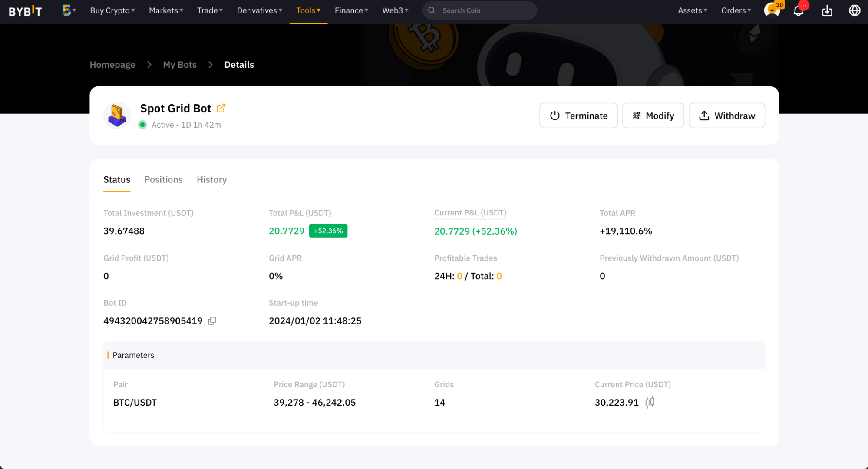Open chat support icon with badge
Screen dimensions: 868x469
(772, 10)
